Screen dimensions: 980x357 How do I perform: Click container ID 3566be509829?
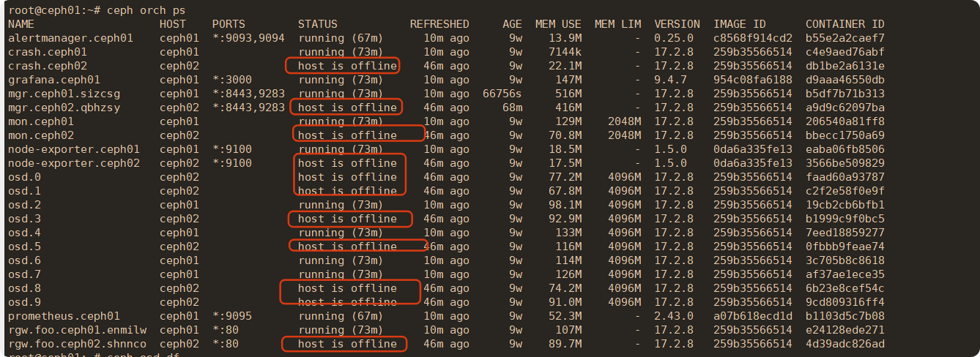[x=845, y=163]
